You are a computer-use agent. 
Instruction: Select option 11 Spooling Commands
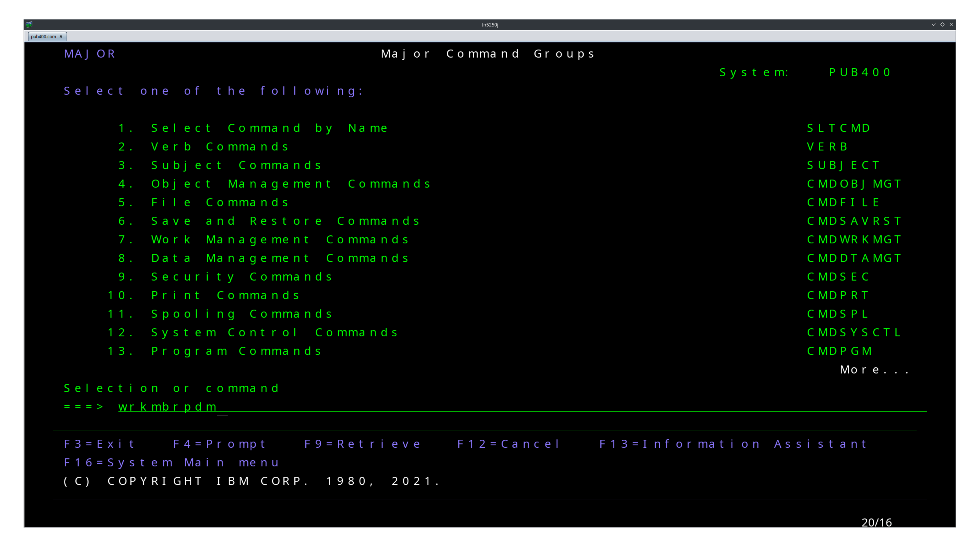(x=220, y=314)
